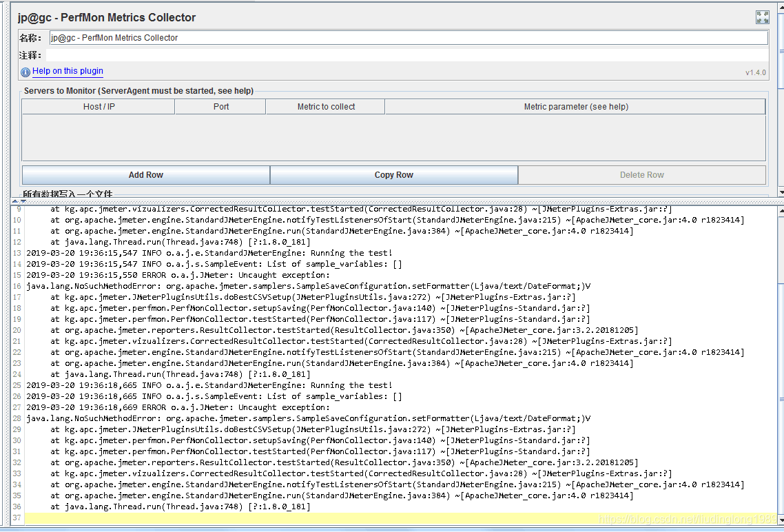784x532 pixels.
Task: Click the highlighted empty log line 37
Action: (400, 518)
